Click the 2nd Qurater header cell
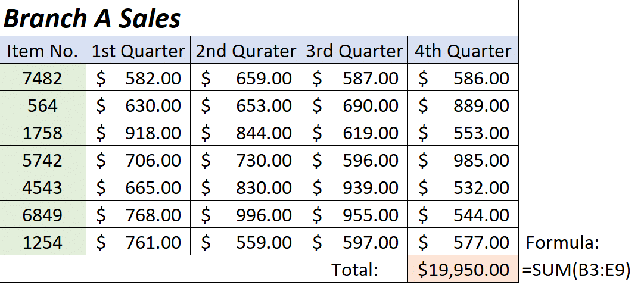Viewport: 644px width, 285px height. click(x=245, y=51)
